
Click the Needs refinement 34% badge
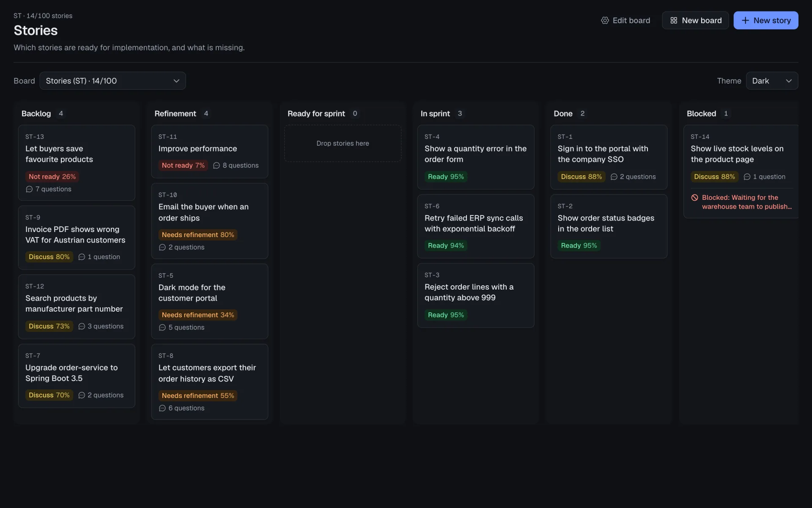tap(198, 315)
